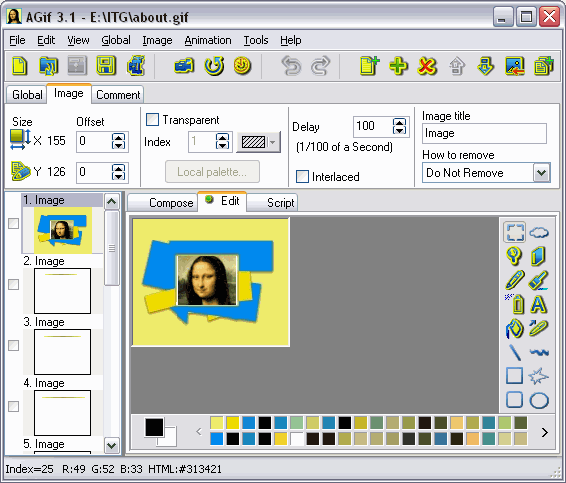The image size is (566, 483).
Task: Switch to the Compose tab
Action: (171, 203)
